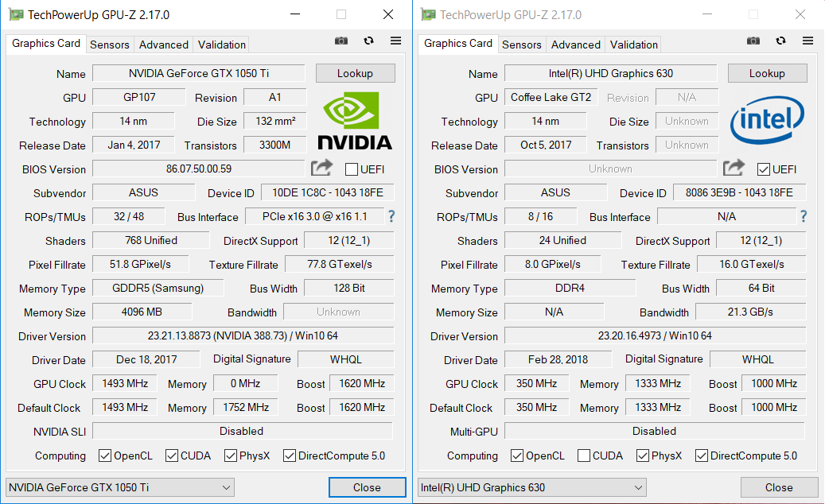Click GPU-Z app icon in NVIDIA window title bar
The height and width of the screenshot is (504, 825).
pos(17,15)
